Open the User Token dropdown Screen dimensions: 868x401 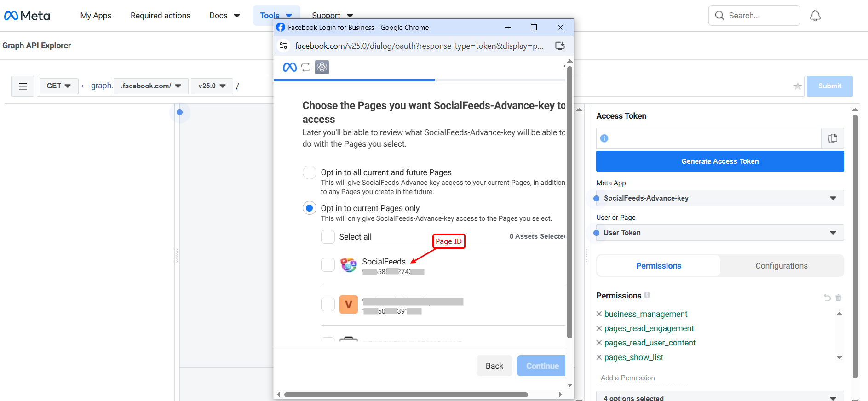coord(719,233)
